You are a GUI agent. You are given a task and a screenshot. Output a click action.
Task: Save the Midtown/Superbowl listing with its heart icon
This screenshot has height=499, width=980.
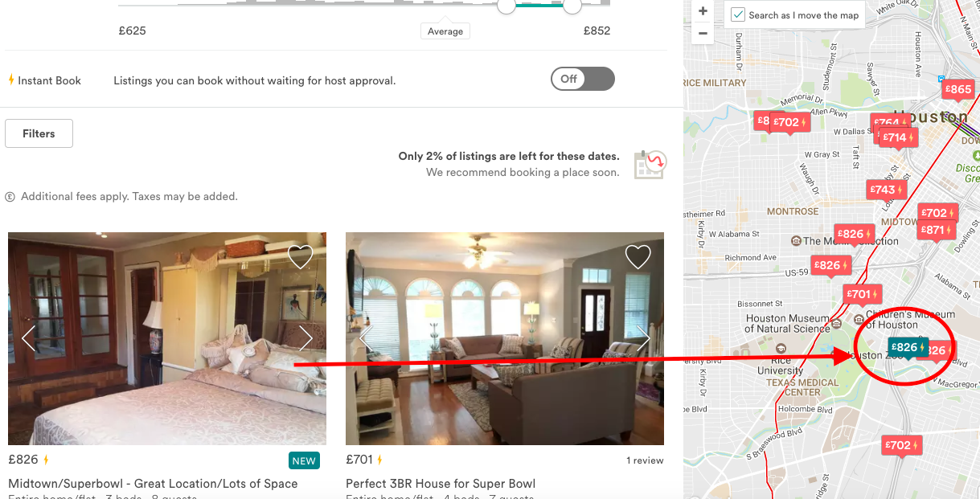point(300,257)
